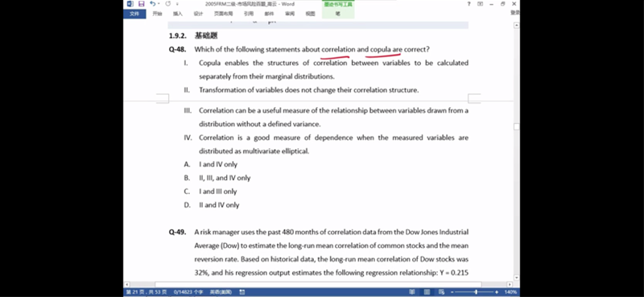
Task: Switch to Web Layout view icon
Action: coord(442,292)
